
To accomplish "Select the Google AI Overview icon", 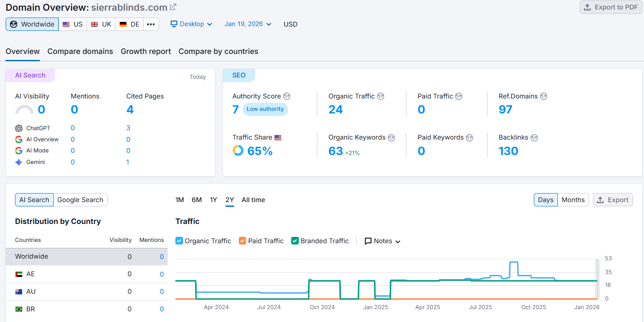I will 19,139.
